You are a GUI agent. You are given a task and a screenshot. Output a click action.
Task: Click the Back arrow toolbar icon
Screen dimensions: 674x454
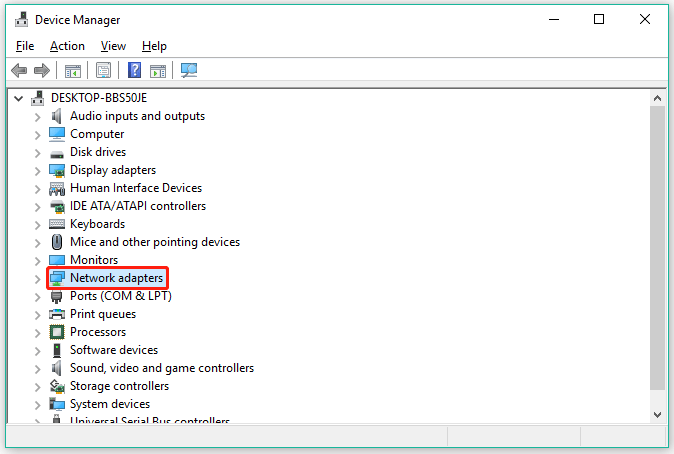click(19, 70)
